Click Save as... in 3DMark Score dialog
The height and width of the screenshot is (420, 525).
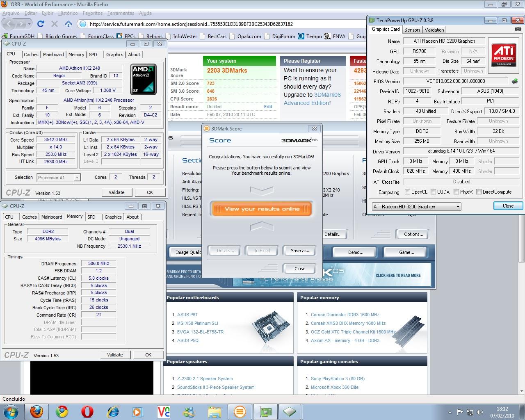(300, 251)
